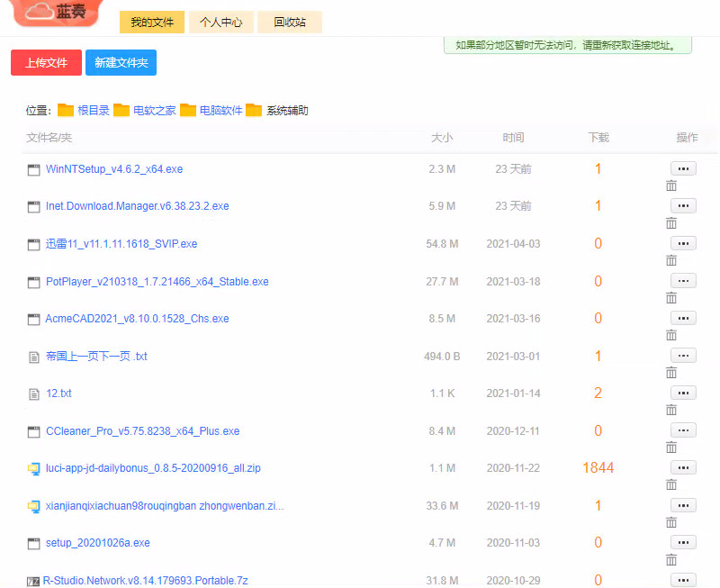Delete CCleaner_Pro file with trash icon
The width and height of the screenshot is (720, 588).
671,448
